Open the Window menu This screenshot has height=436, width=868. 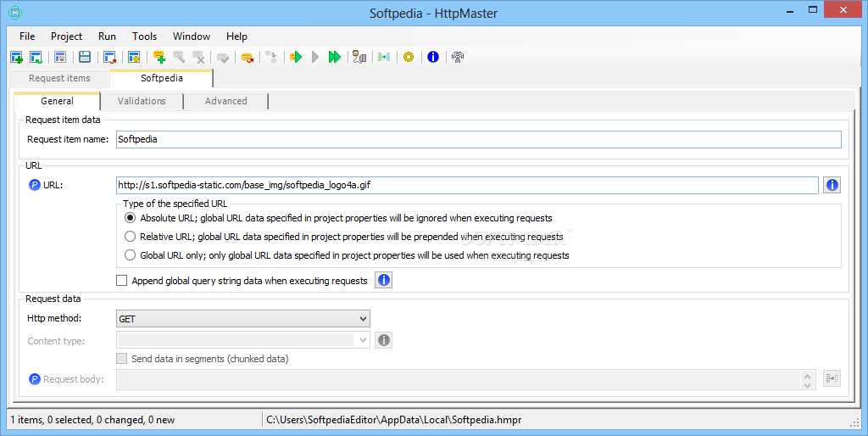192,36
